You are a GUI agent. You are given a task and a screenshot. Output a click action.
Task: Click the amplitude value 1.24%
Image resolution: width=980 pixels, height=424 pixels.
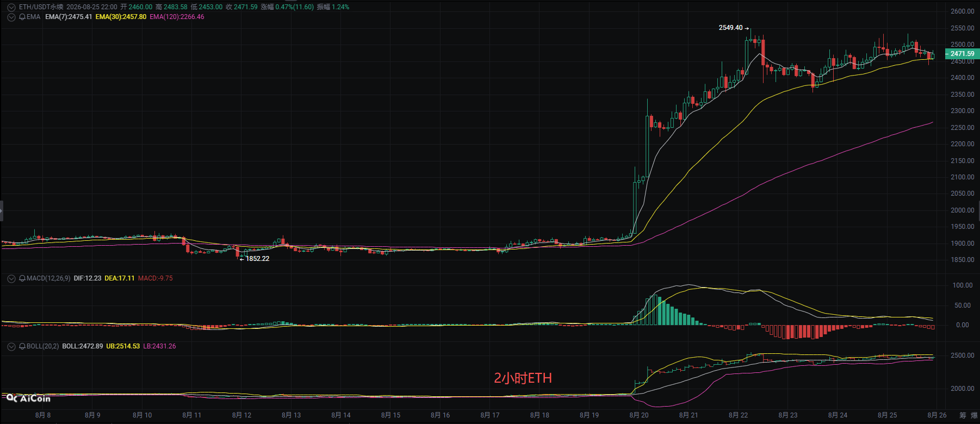click(x=340, y=7)
